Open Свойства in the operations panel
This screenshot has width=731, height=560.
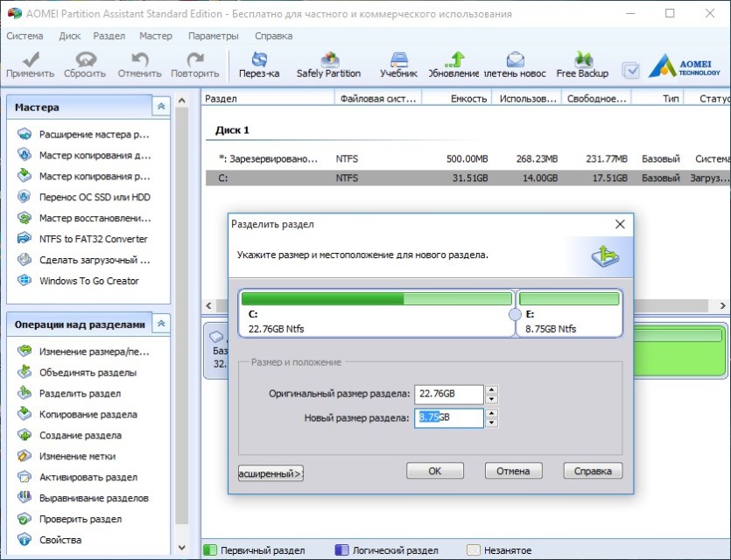click(x=49, y=540)
